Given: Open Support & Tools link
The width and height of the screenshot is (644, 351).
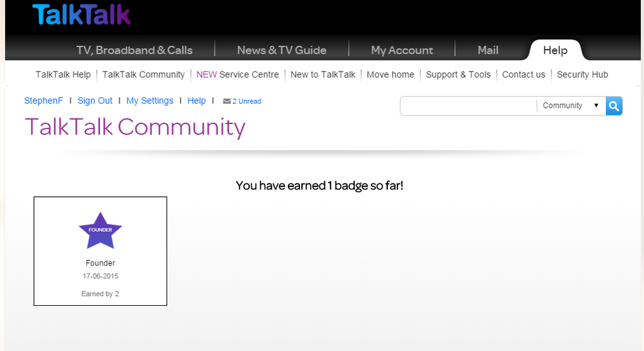Looking at the screenshot, I should (458, 74).
